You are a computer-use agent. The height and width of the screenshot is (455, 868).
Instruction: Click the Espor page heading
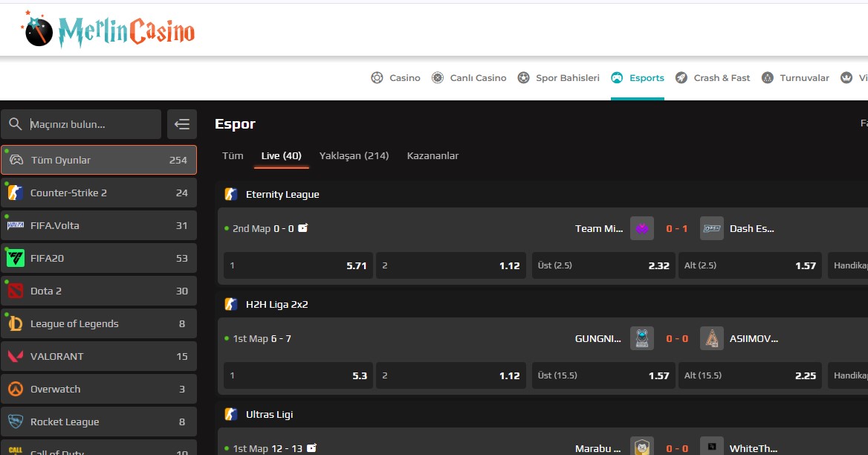pos(236,124)
